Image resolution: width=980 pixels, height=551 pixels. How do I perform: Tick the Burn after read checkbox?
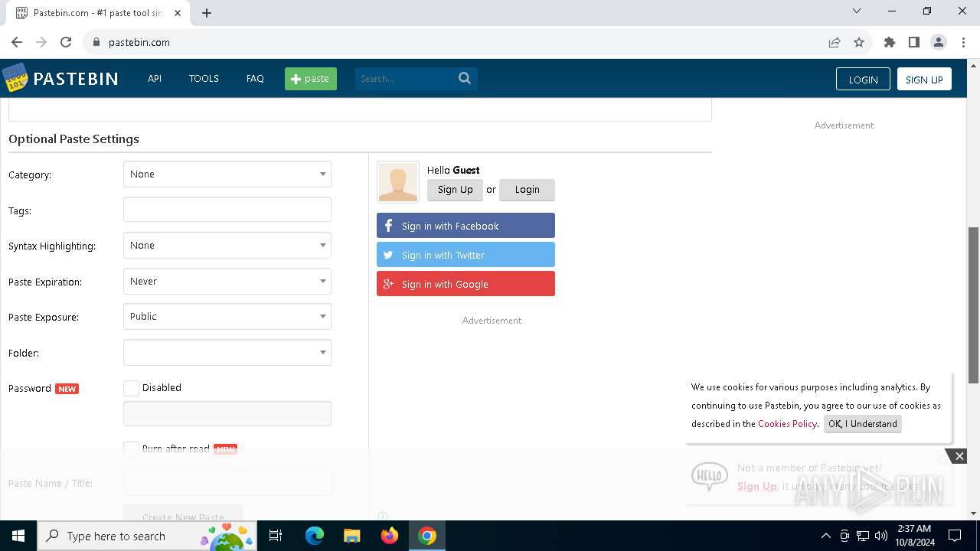[x=131, y=448]
